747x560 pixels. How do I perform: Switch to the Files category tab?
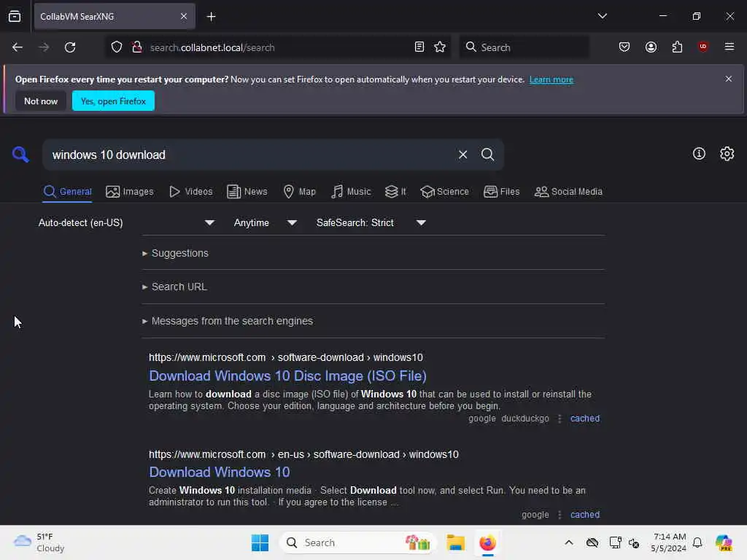pos(501,192)
